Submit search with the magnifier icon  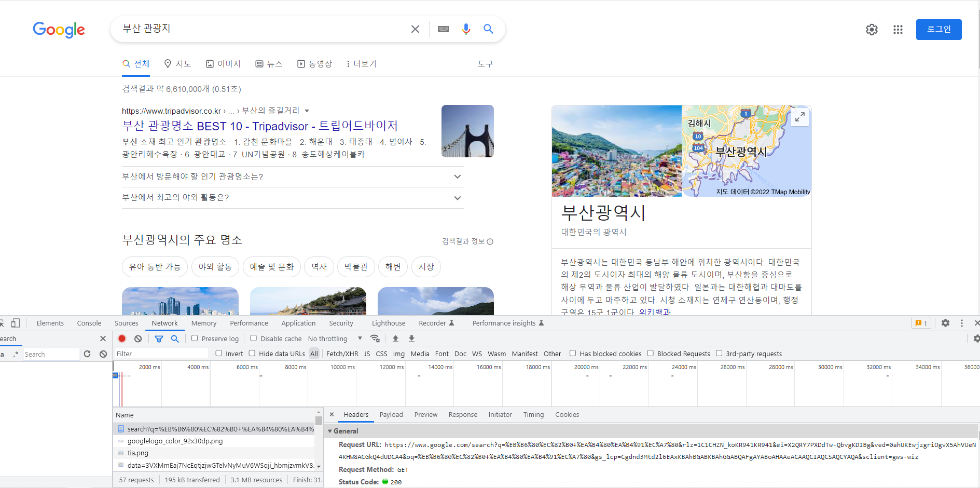488,29
